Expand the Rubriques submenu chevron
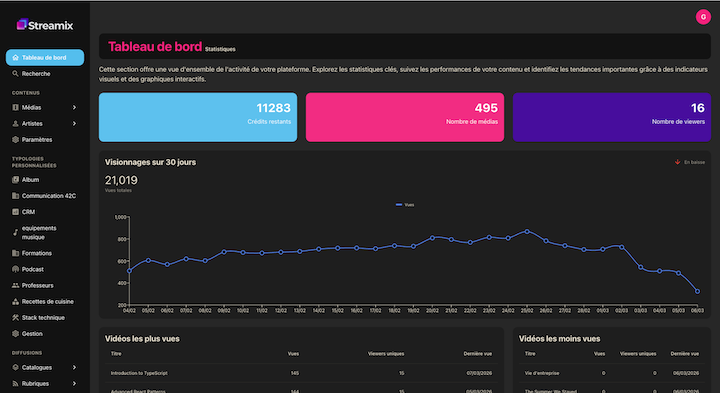Screen dimensions: 720x393 click(74, 383)
